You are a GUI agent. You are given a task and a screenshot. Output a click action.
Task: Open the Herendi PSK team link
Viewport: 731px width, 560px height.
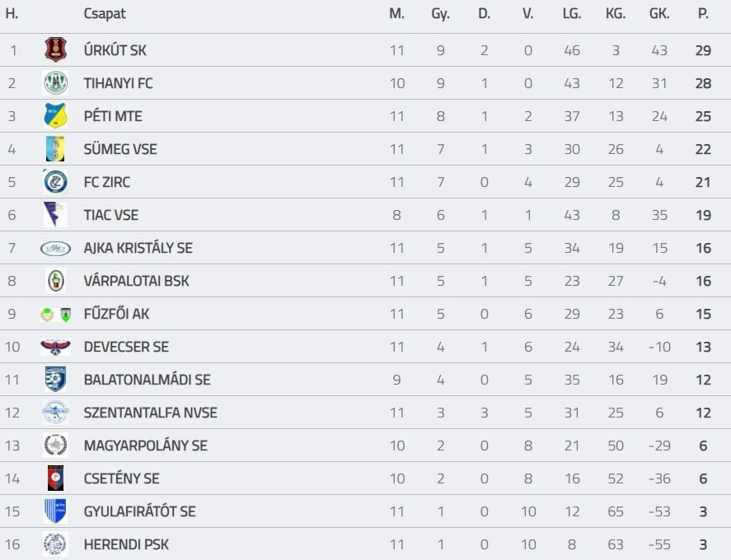point(126,544)
